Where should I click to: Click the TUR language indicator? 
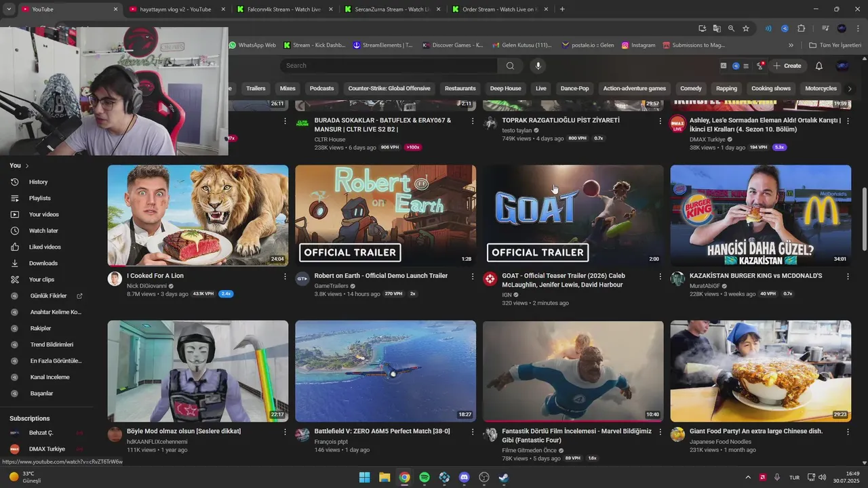[x=794, y=477]
